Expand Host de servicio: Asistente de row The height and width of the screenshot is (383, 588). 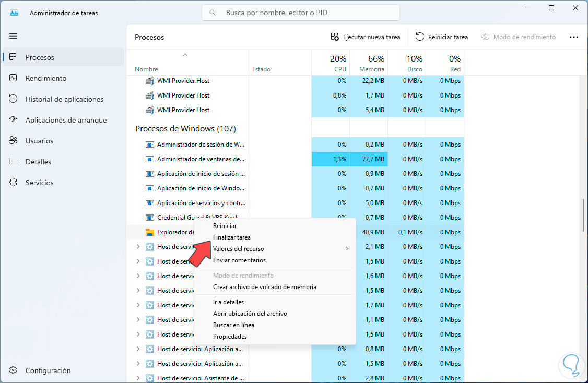coord(138,378)
